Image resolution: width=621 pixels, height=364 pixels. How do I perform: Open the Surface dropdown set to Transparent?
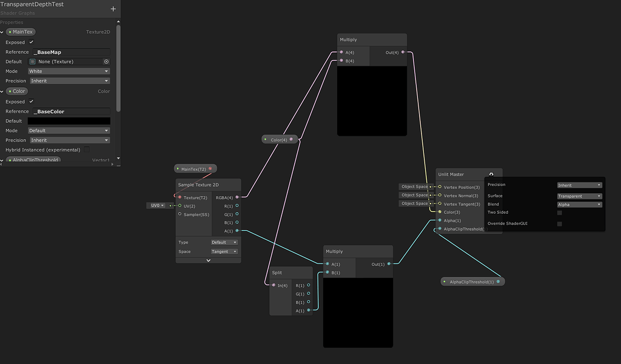click(579, 195)
